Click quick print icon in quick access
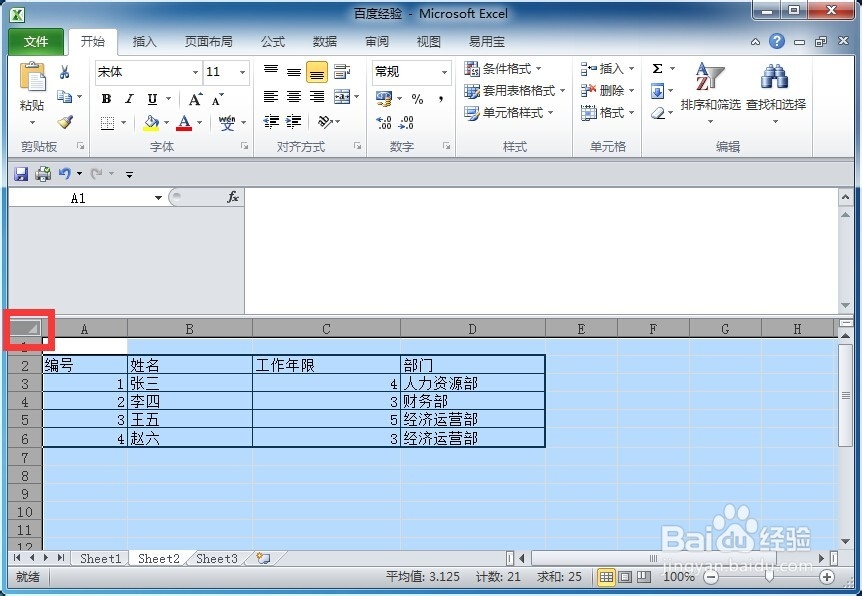862x596 pixels. click(43, 174)
